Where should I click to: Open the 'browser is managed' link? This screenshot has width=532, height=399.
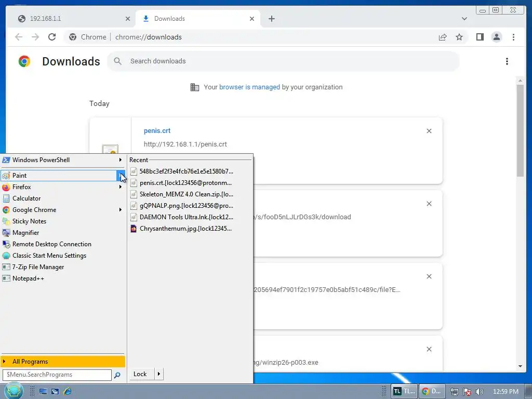point(249,87)
